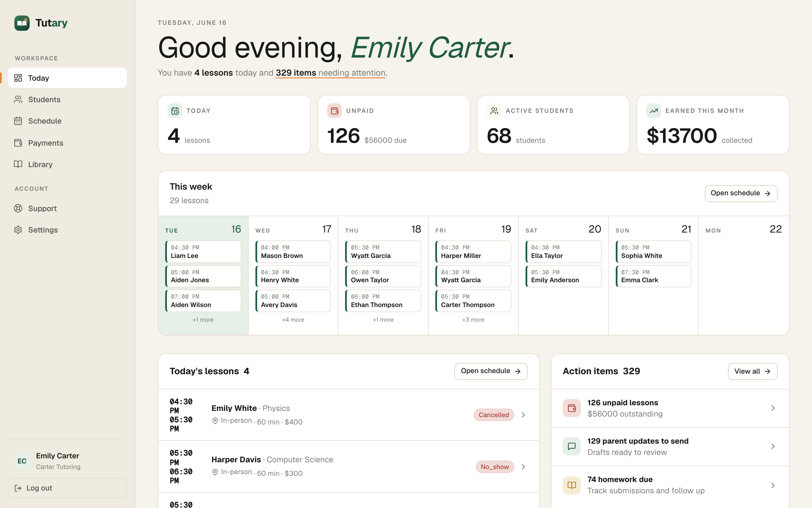Click the Log out button
The image size is (812, 508).
67,488
